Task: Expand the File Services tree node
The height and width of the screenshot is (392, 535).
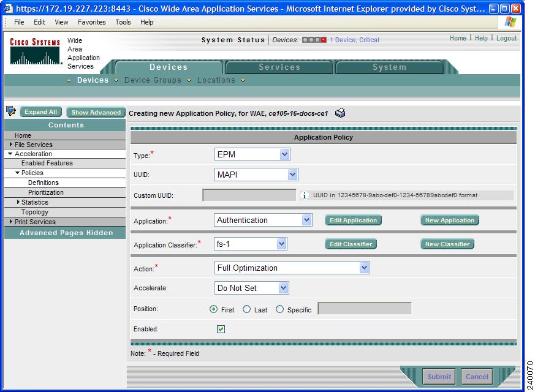Action: click(x=11, y=145)
